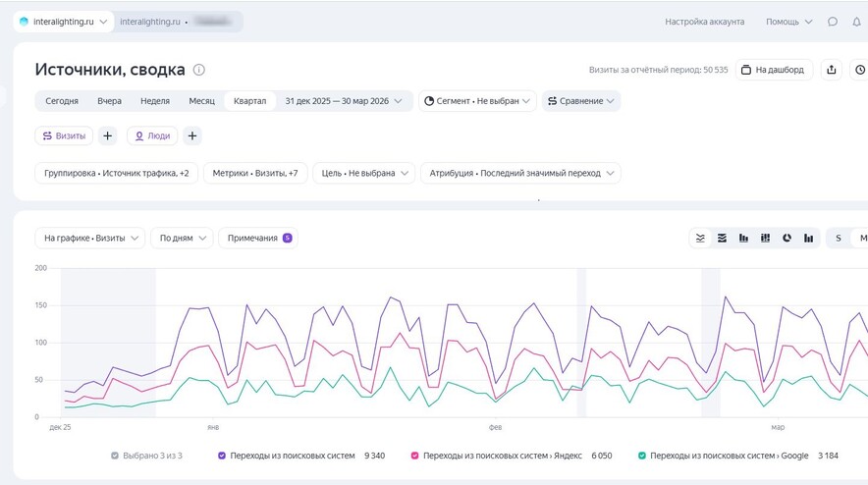Open the date range 31 дек 2025 dropdown
The height and width of the screenshot is (485, 868).
(x=344, y=101)
